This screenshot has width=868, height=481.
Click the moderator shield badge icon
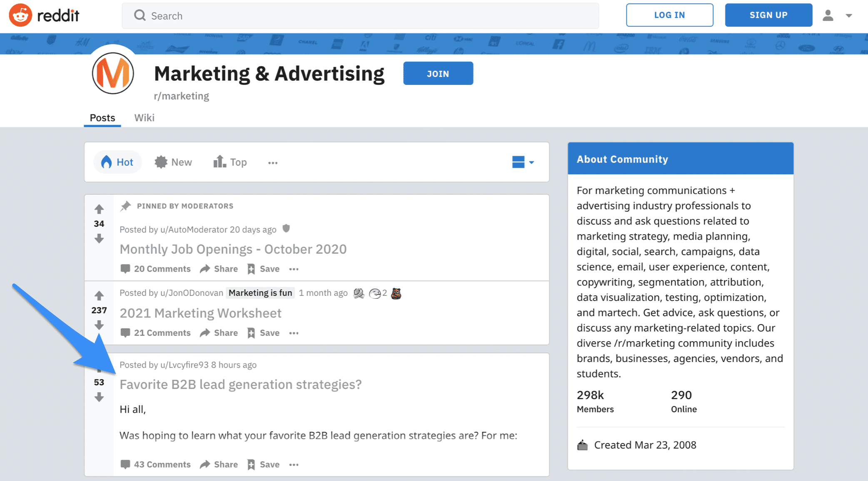click(286, 228)
